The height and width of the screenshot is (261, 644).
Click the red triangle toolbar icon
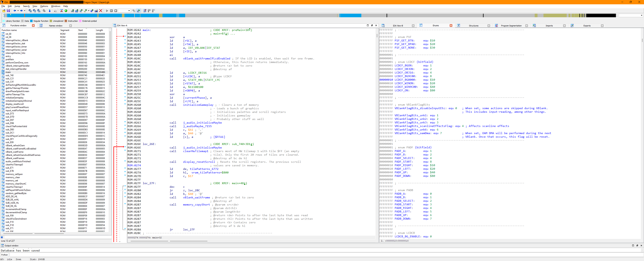click(62, 11)
